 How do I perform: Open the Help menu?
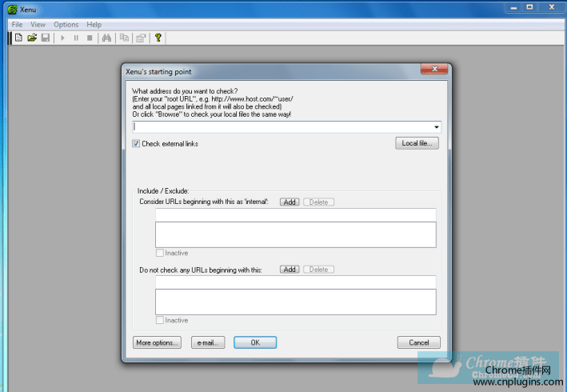pos(94,25)
